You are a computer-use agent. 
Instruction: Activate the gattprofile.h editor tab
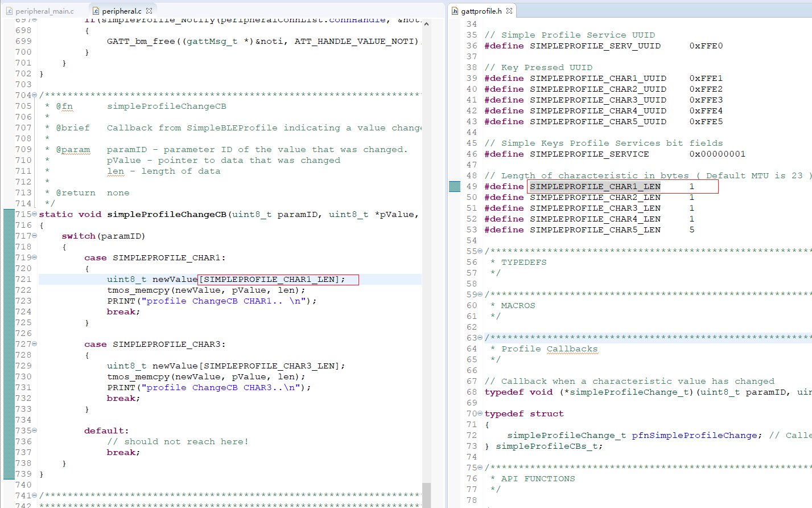pos(481,11)
